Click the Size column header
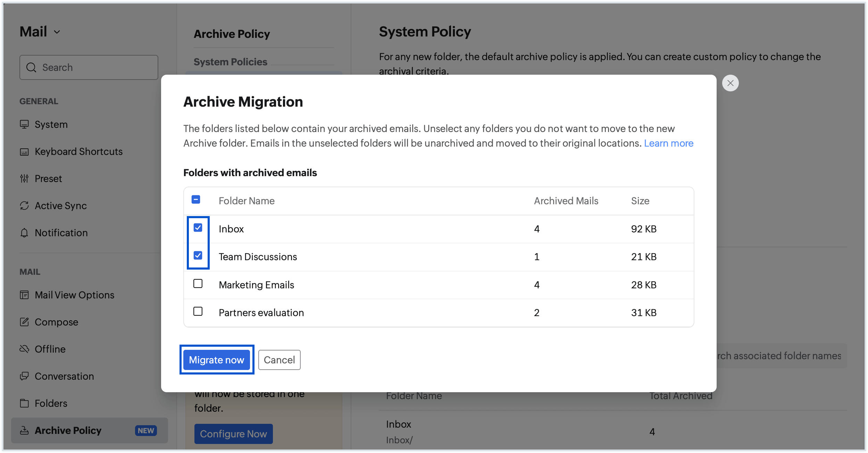This screenshot has width=868, height=453. click(640, 201)
